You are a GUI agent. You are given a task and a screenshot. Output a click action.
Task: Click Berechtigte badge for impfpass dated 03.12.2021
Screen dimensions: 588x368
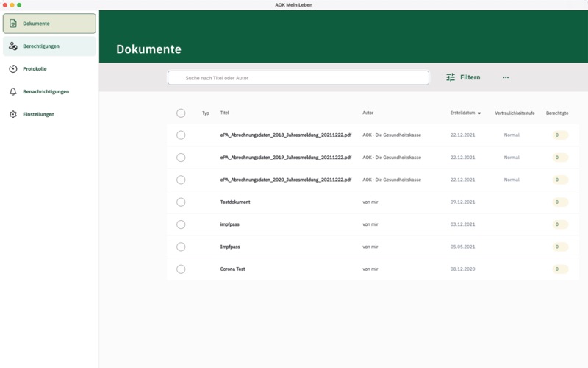560,224
